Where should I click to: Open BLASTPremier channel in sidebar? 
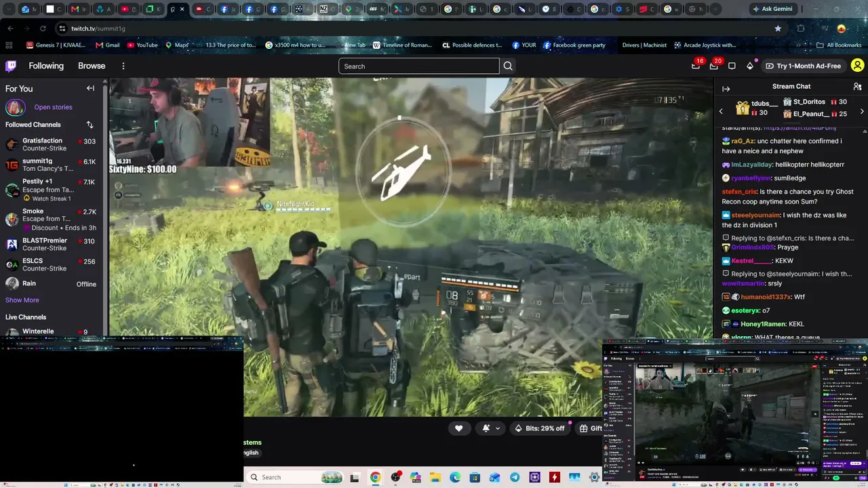coord(51,245)
